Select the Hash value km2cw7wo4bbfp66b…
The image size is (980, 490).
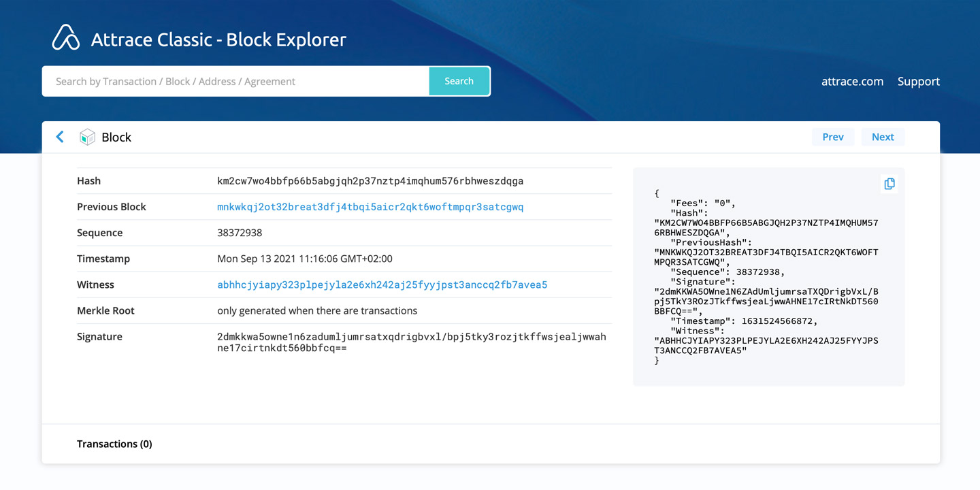(370, 181)
